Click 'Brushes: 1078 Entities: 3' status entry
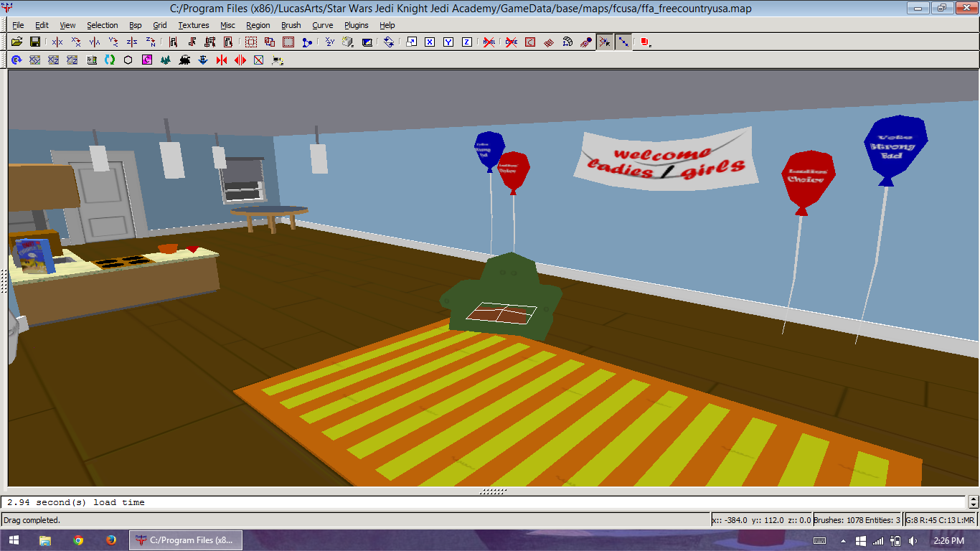Viewport: 980px width, 551px height. click(858, 520)
